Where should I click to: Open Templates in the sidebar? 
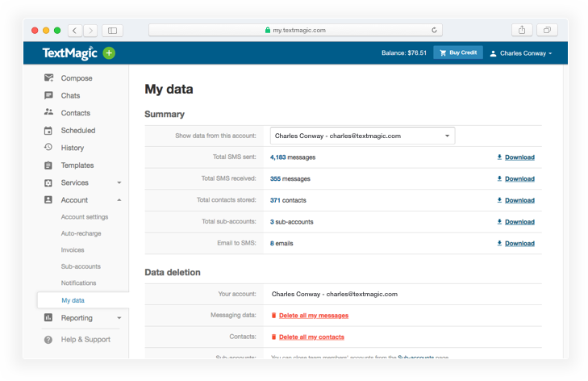77,165
